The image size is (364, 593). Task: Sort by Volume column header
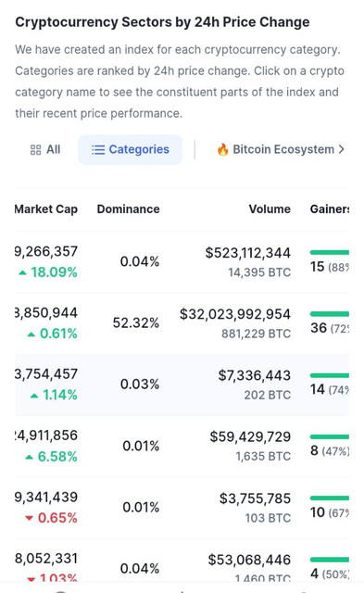(270, 209)
